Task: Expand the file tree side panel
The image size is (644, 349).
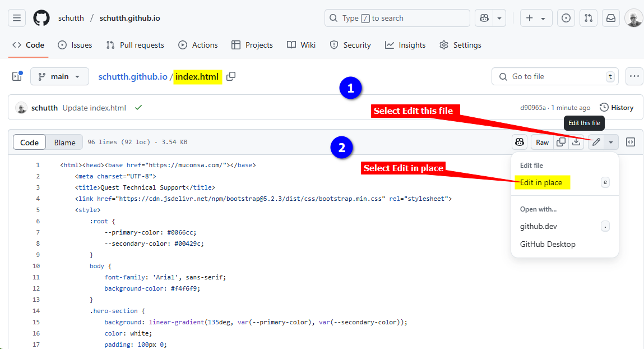Action: click(x=17, y=76)
